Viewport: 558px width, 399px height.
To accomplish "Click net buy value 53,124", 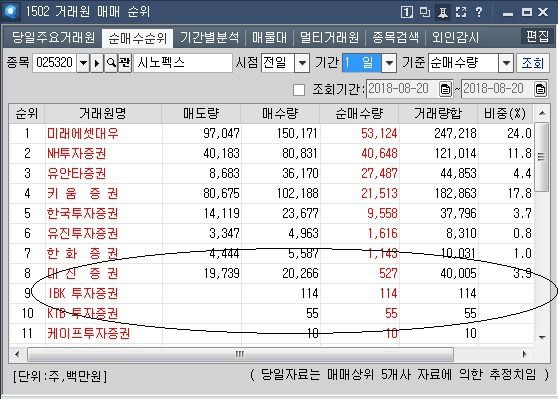I will coord(379,133).
